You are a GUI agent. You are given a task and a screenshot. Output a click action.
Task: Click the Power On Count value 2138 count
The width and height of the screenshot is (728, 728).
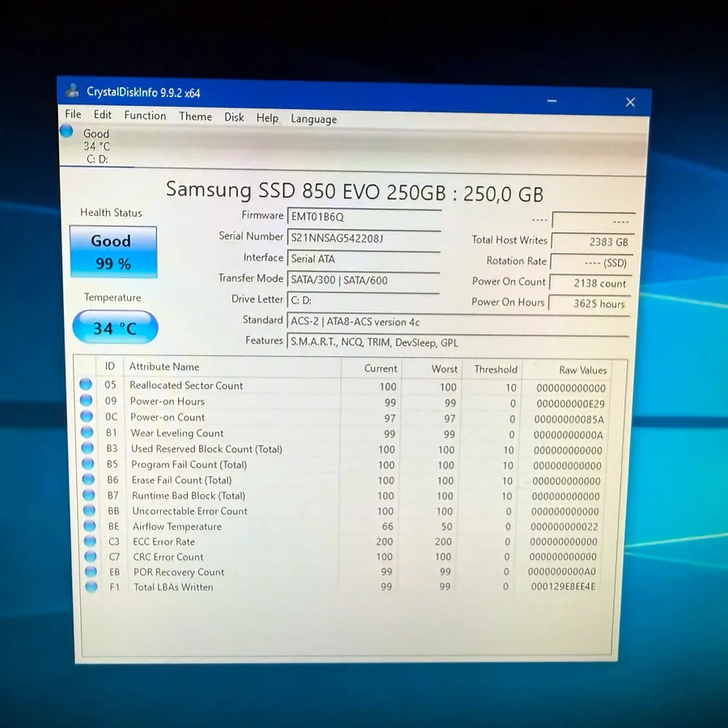click(590, 283)
